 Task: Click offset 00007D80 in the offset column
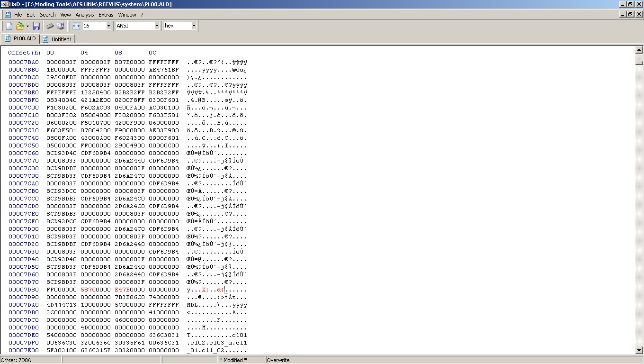pos(24,290)
